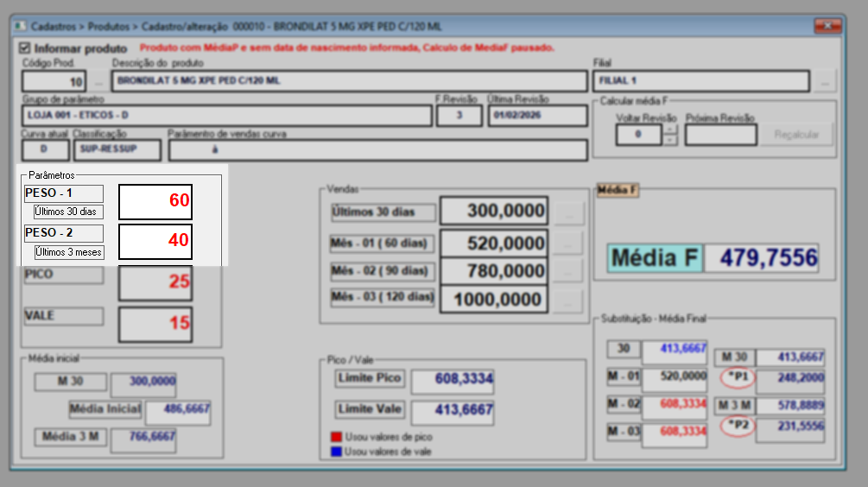Image resolution: width=868 pixels, height=487 pixels.
Task: Click the application icon in the title bar
Action: tap(21, 27)
